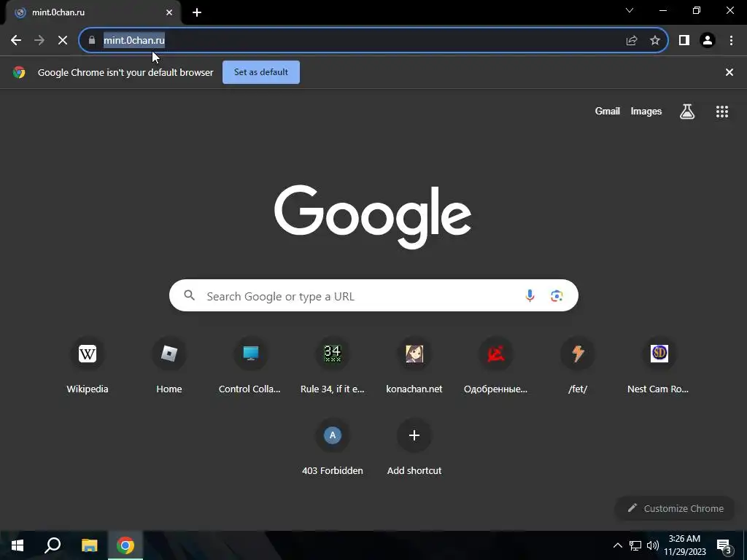Viewport: 747px width, 560px height.
Task: Click the Set as default button
Action: tap(261, 72)
